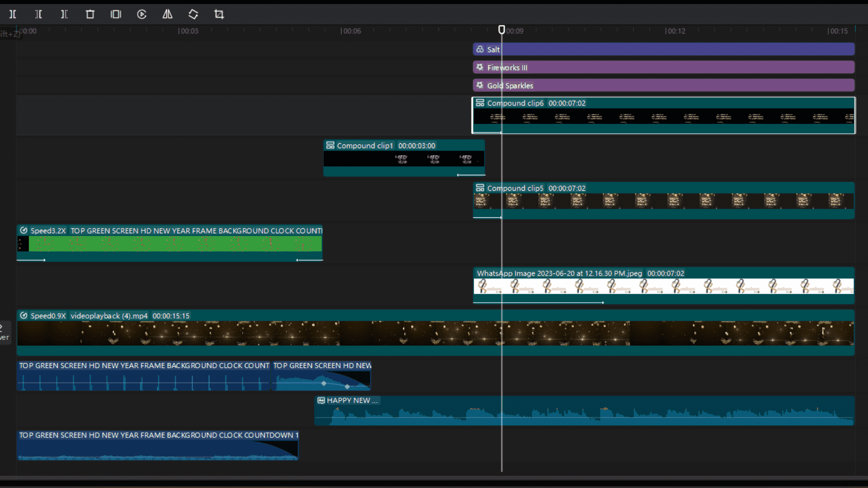Click the 00:00:03:00 duration on Compound clip1
868x488 pixels.
pyautogui.click(x=417, y=145)
